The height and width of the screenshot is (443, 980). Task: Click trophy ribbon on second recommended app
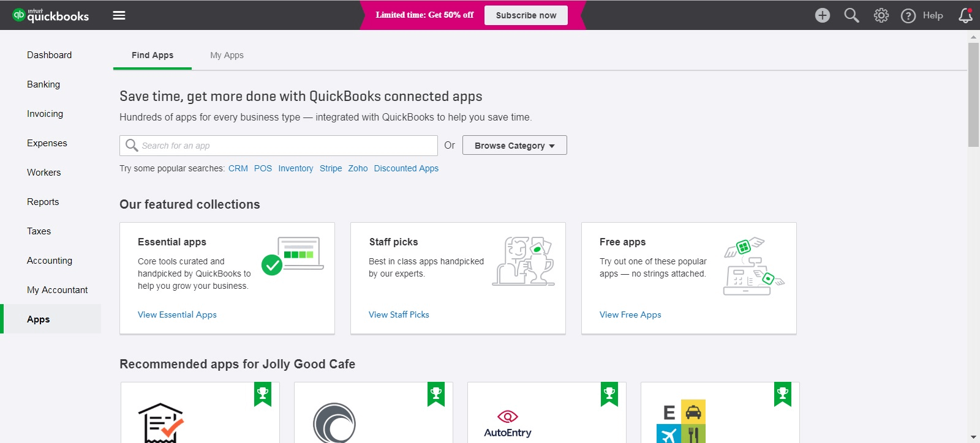click(436, 394)
